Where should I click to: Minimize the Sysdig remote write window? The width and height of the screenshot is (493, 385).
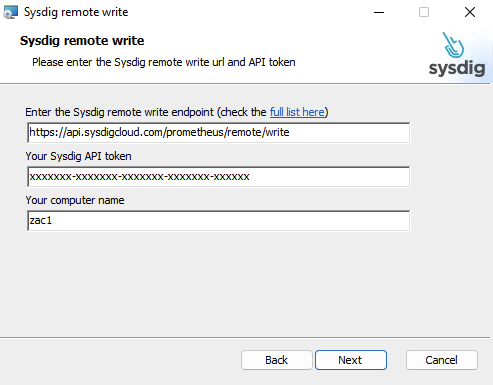[x=379, y=13]
